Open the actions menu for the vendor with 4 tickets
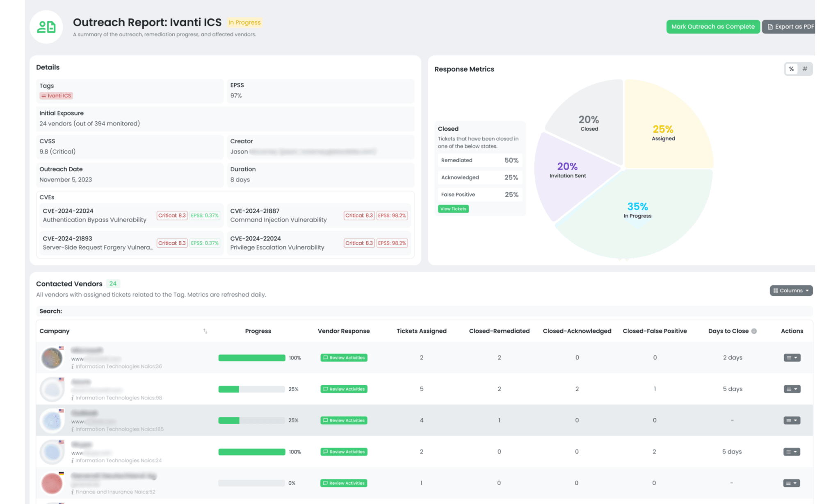The image size is (840, 504). tap(792, 420)
